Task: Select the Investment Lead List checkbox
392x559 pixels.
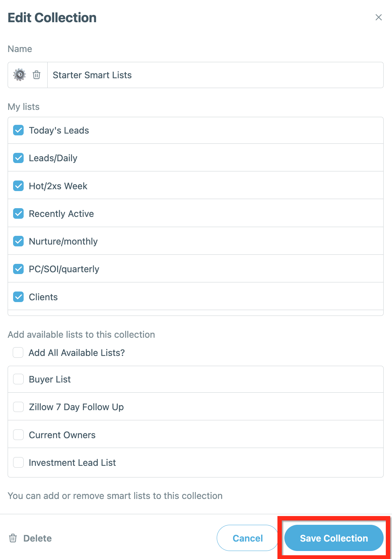Action: click(x=19, y=463)
